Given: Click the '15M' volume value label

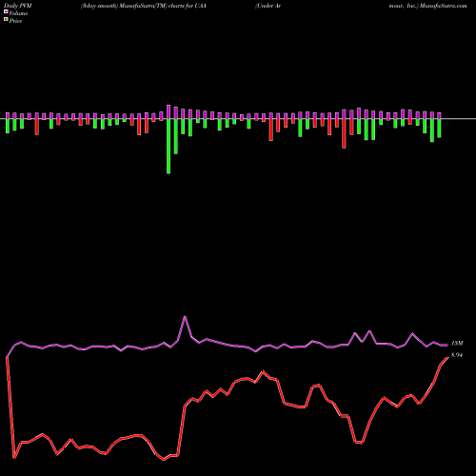Looking at the screenshot, I should [x=457, y=343].
